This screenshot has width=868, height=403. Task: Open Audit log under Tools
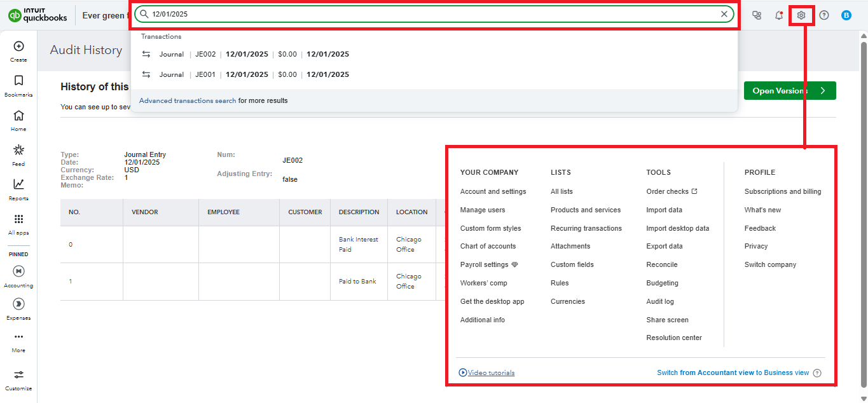(660, 302)
